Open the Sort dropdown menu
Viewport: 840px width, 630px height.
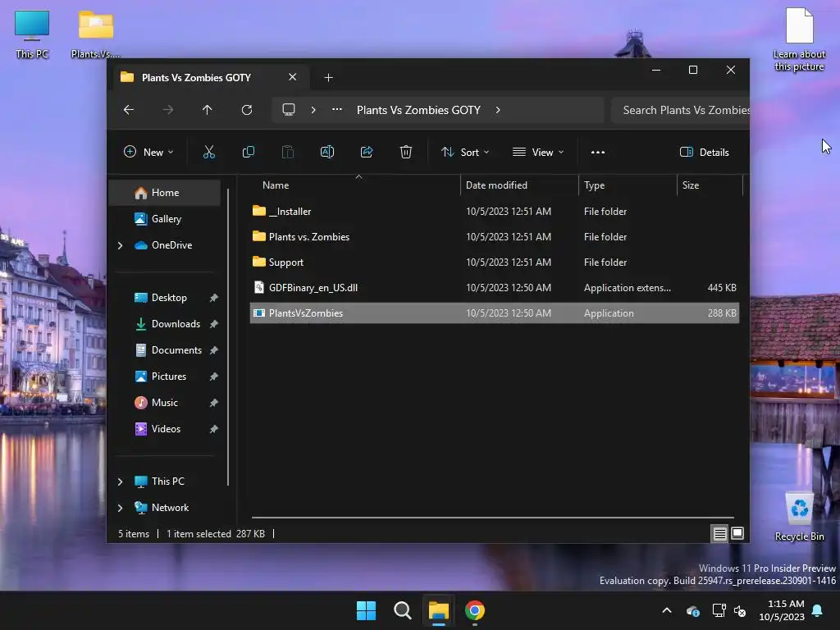point(465,152)
